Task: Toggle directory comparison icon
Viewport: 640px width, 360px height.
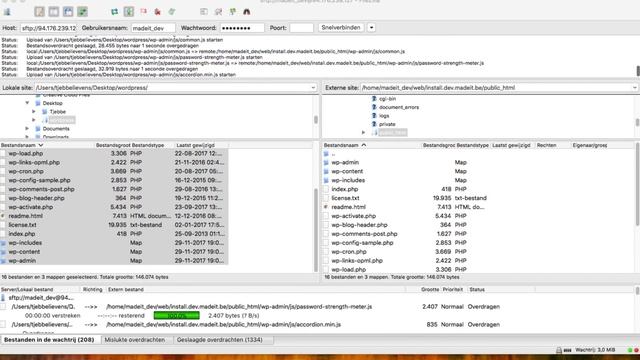Action: (218, 12)
